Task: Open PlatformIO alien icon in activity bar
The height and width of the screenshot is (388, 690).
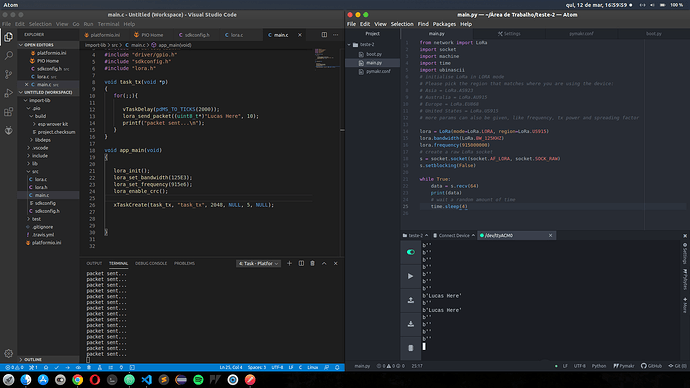Action: (8, 130)
